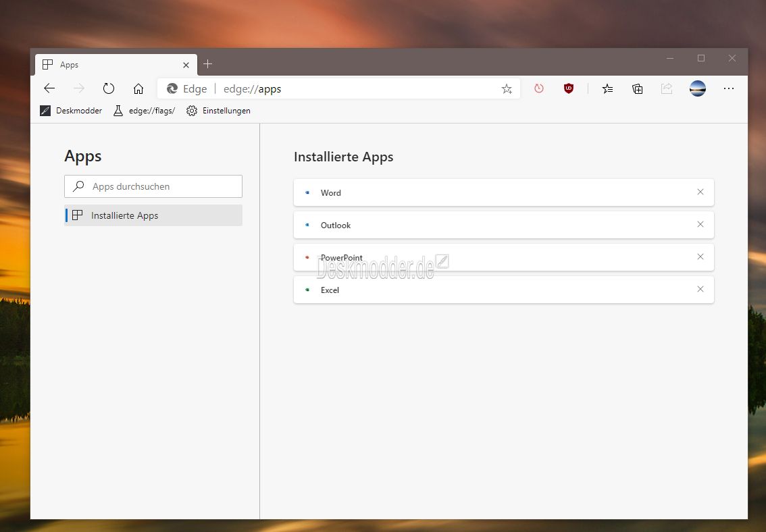Open the edge://flags/ bookmark
Image resolution: width=766 pixels, height=532 pixels.
144,111
